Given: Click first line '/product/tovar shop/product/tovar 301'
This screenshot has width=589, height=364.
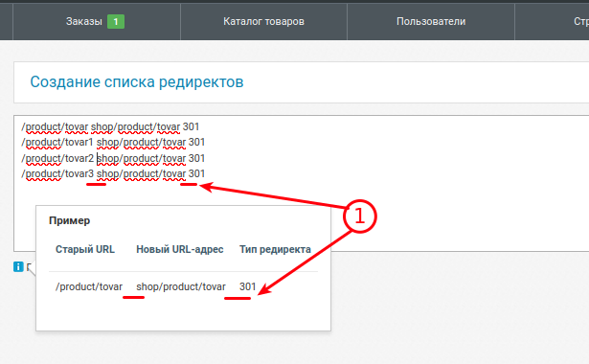Looking at the screenshot, I should click(110, 127).
